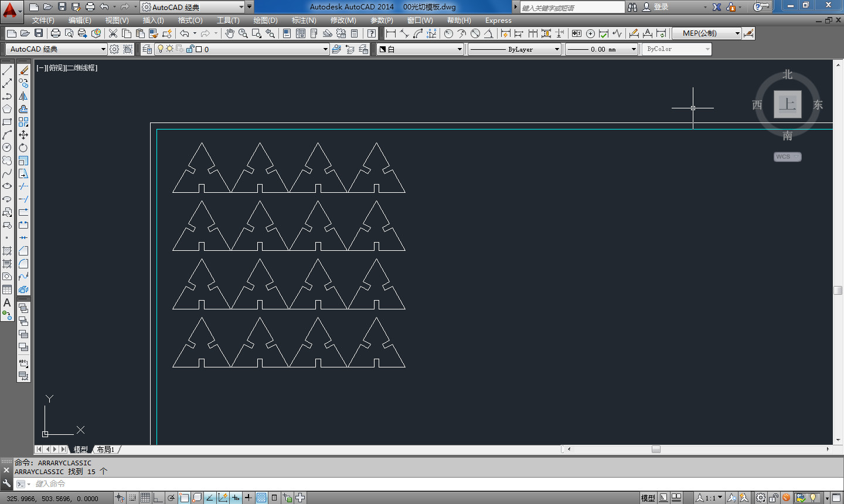Select the Hatch tool
Viewport: 844px width, 504px height.
point(7,251)
